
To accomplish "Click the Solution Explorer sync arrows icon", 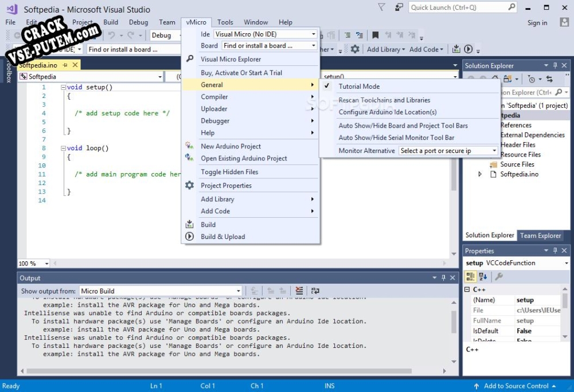I will (549, 79).
